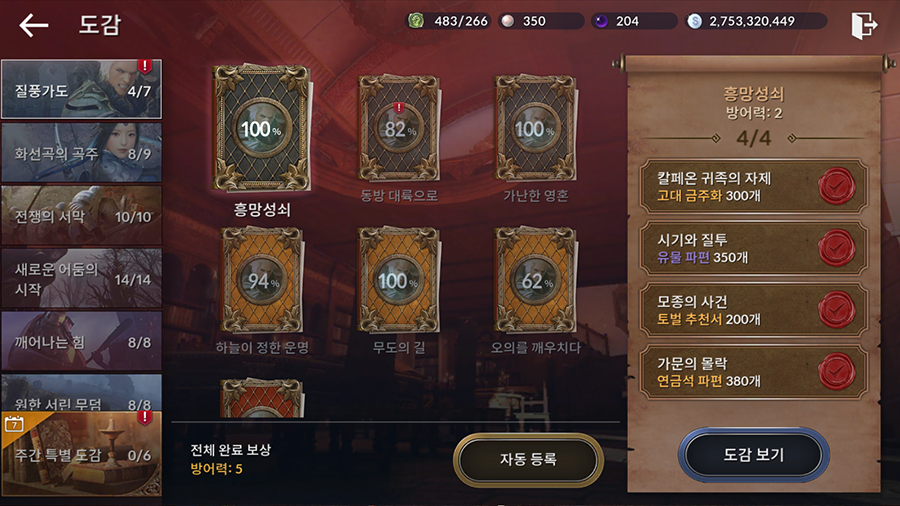The width and height of the screenshot is (900, 506).
Task: Select the 새로운 어둠의 시작 14/14 tab
Action: [x=82, y=279]
